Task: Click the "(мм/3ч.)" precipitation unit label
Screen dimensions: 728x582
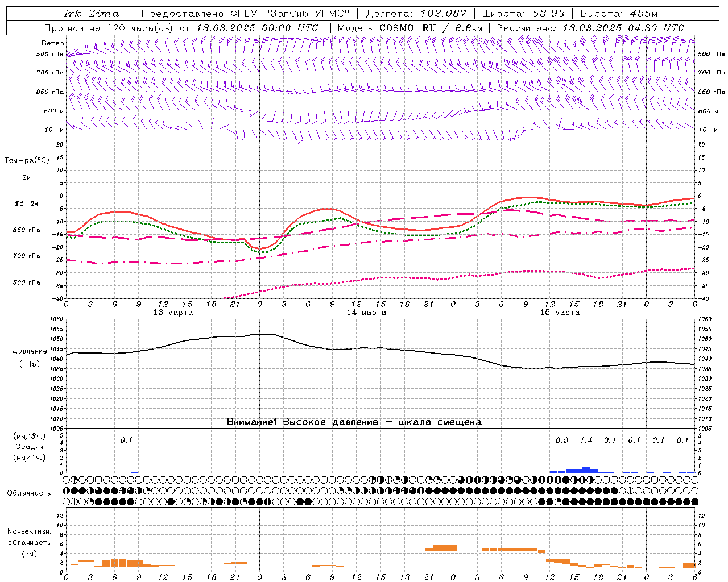Action: point(29,436)
